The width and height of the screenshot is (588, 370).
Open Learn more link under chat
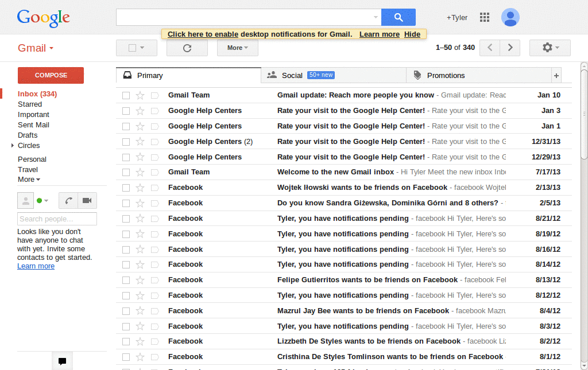36,266
